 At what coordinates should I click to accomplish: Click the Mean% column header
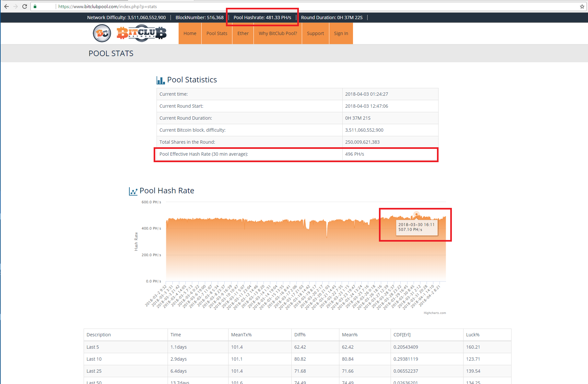coord(350,335)
